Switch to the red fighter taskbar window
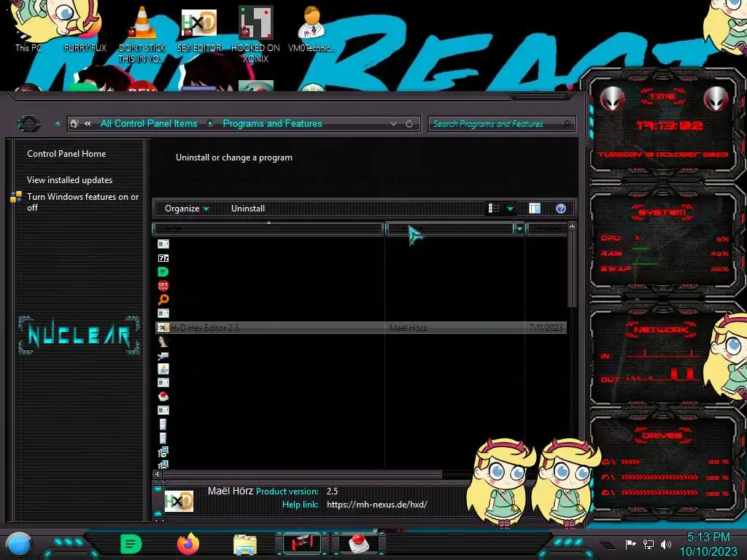747x560 pixels. pos(302,543)
